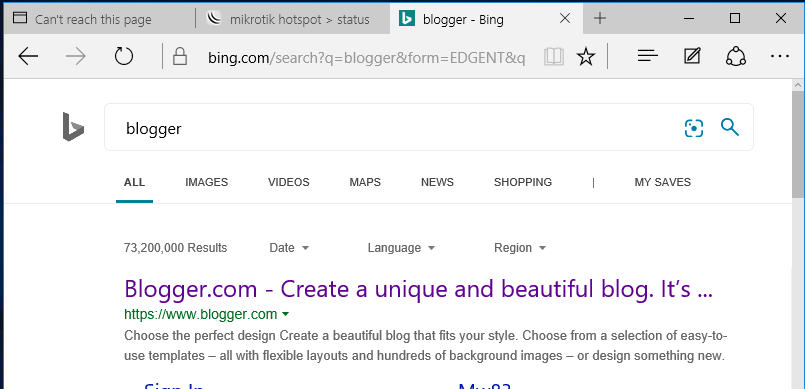This screenshot has width=805, height=389.
Task: Open the Hub favorites list icon
Action: tap(647, 56)
